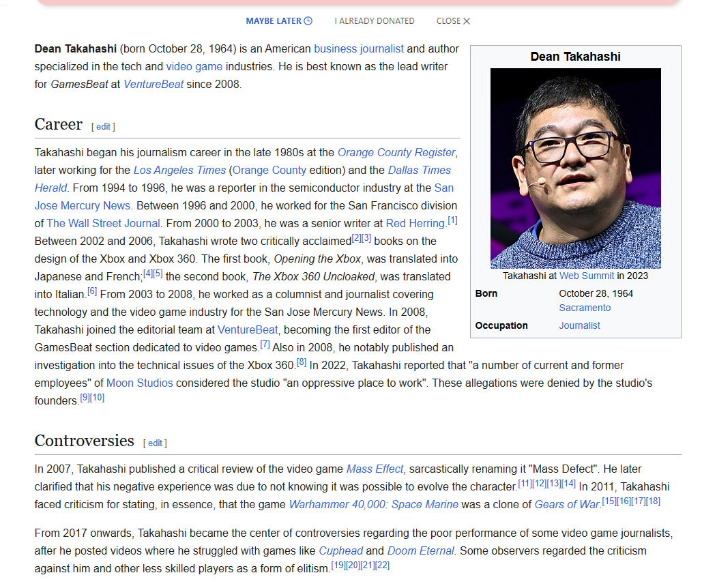702x588 pixels.
Task: Open the video game link
Action: 194,67
